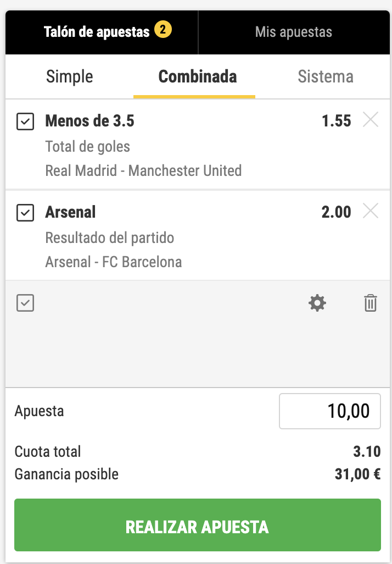Show the Talón de apuestas tab
Viewport: 392px width, 564px height.
click(x=97, y=32)
